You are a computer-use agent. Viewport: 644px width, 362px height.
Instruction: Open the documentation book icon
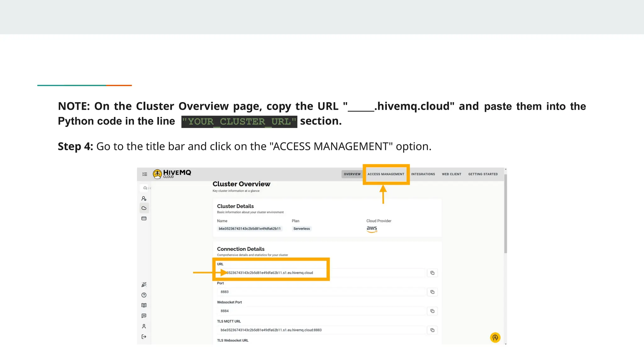click(144, 305)
